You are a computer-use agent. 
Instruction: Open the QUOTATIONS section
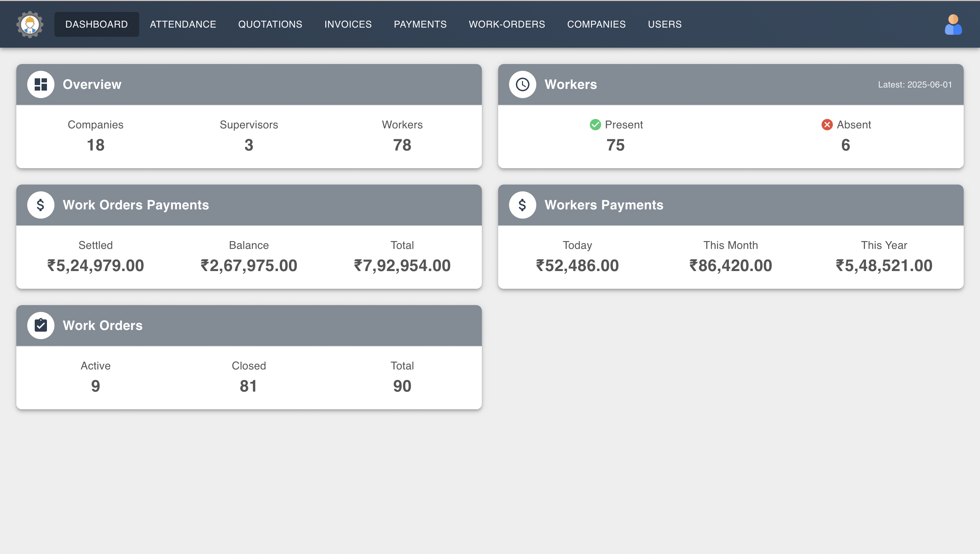click(x=270, y=24)
